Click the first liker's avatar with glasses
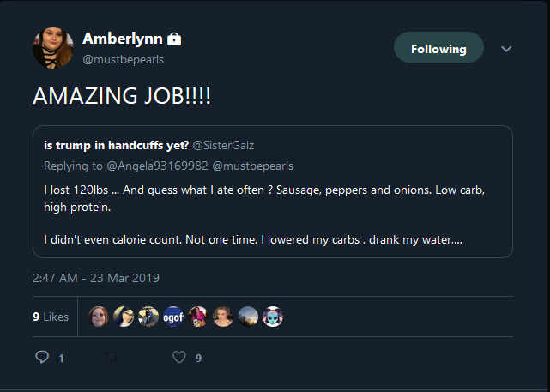 coord(99,317)
